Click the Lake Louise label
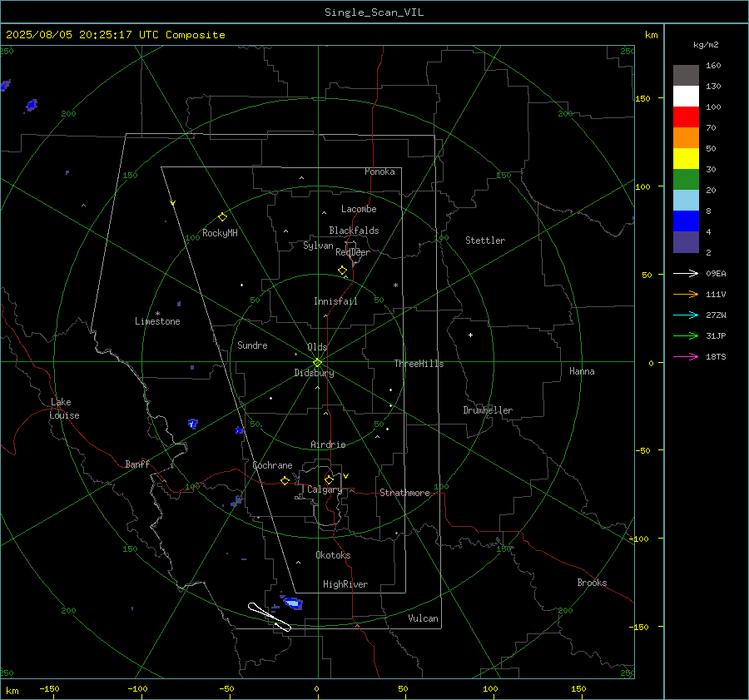The image size is (749, 700). pos(64,409)
